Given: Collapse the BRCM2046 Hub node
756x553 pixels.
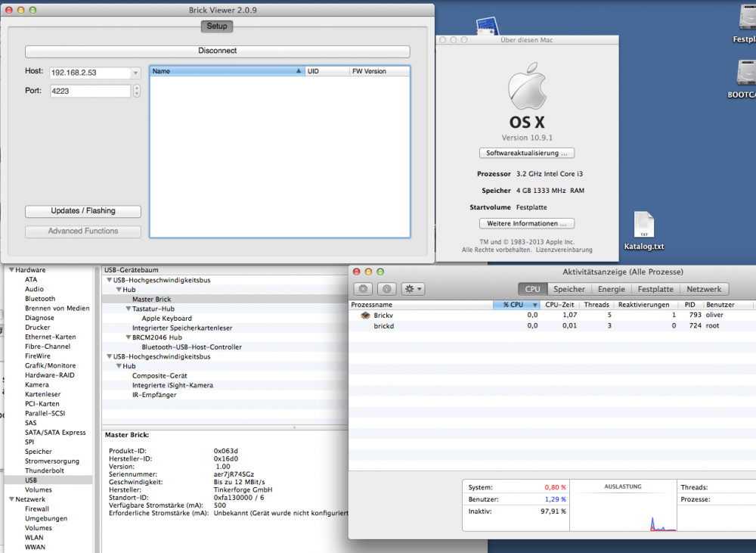Looking at the screenshot, I should (129, 337).
